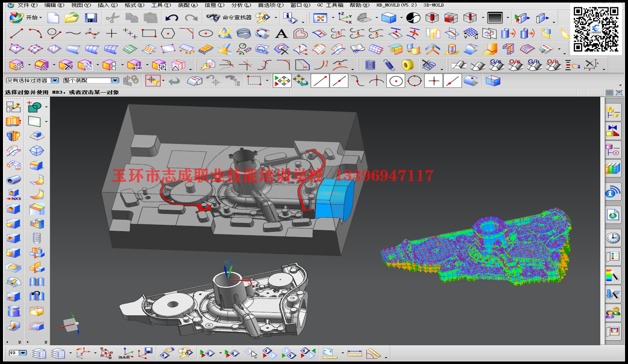628x364 pixels.
Task: Click the blue Tube feature icon
Action: pyautogui.click(x=13, y=180)
